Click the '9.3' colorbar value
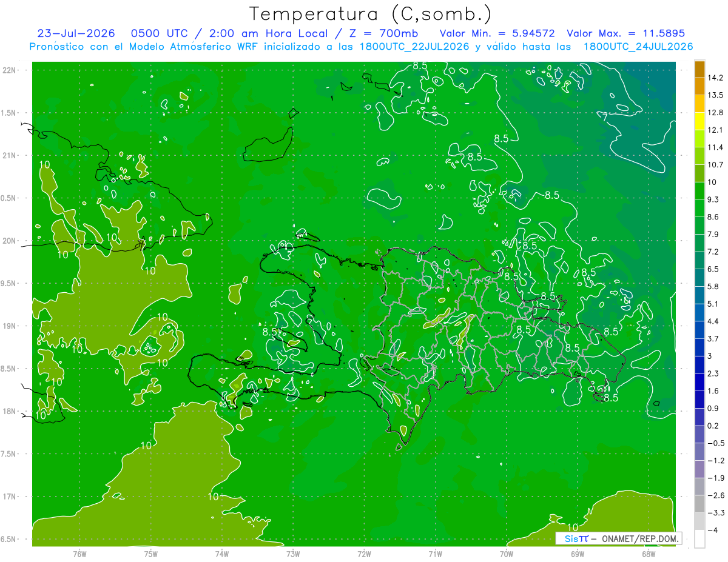This screenshot has height=562, width=728. 713,200
